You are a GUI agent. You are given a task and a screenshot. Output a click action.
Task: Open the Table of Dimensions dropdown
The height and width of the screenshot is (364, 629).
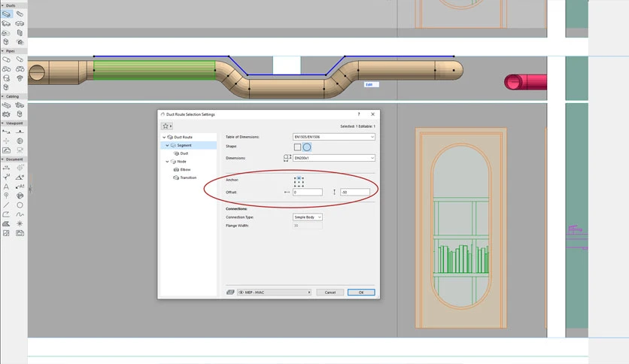[x=334, y=137]
